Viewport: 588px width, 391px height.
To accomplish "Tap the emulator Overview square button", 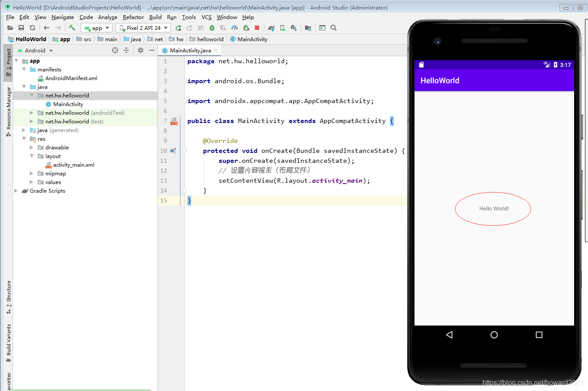I will (539, 335).
